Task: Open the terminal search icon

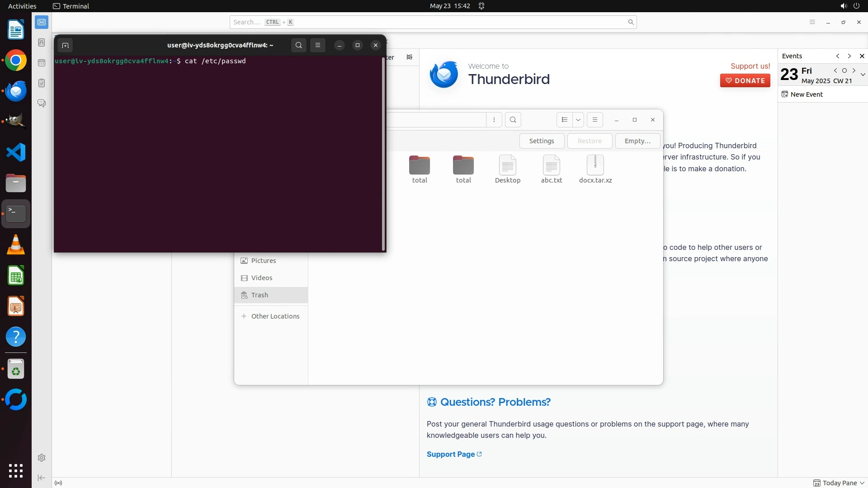Action: 298,45
